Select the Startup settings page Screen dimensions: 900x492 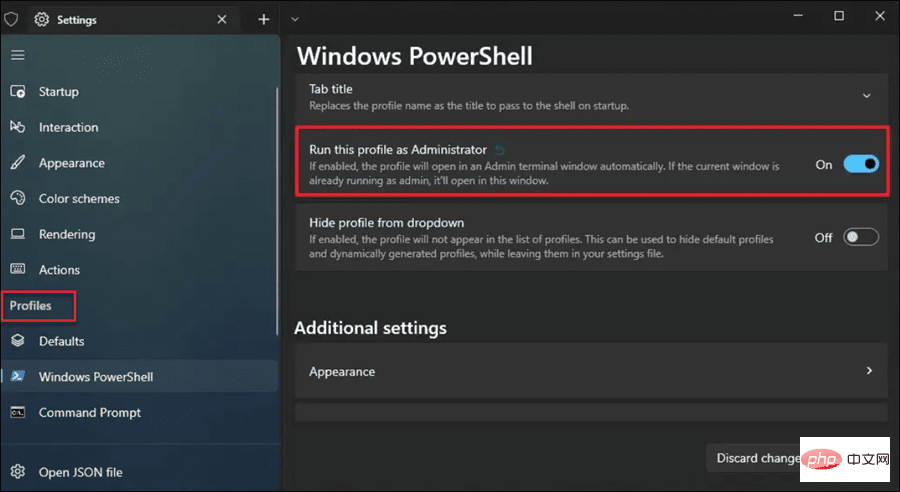(x=139, y=91)
